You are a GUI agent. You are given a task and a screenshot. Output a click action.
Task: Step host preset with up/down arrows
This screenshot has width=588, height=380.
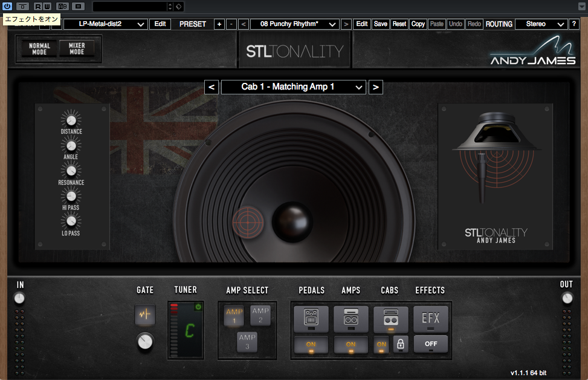[170, 7]
